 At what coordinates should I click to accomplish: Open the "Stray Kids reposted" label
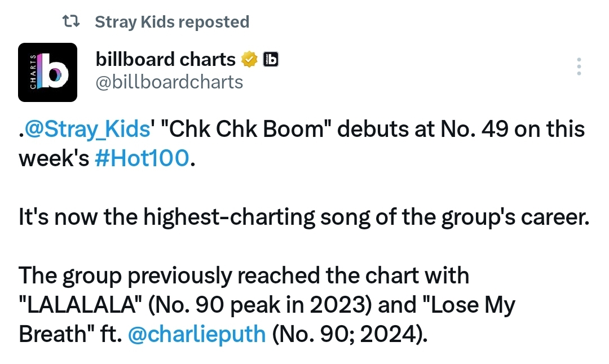coord(172,22)
